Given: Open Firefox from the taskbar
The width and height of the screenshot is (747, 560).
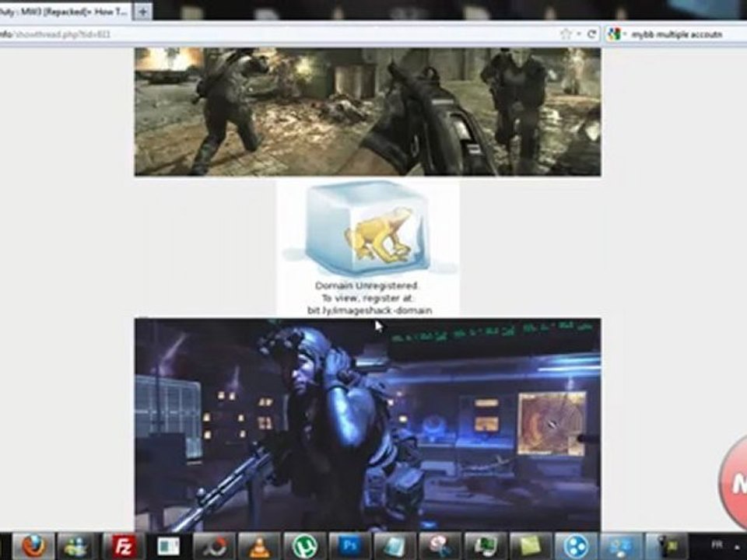Looking at the screenshot, I should [x=33, y=546].
